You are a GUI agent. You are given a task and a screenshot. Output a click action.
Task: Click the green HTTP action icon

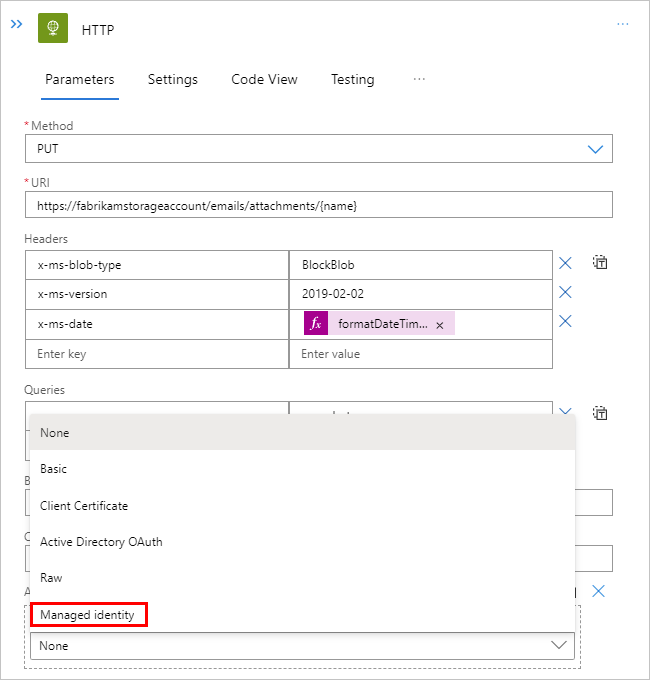click(53, 29)
